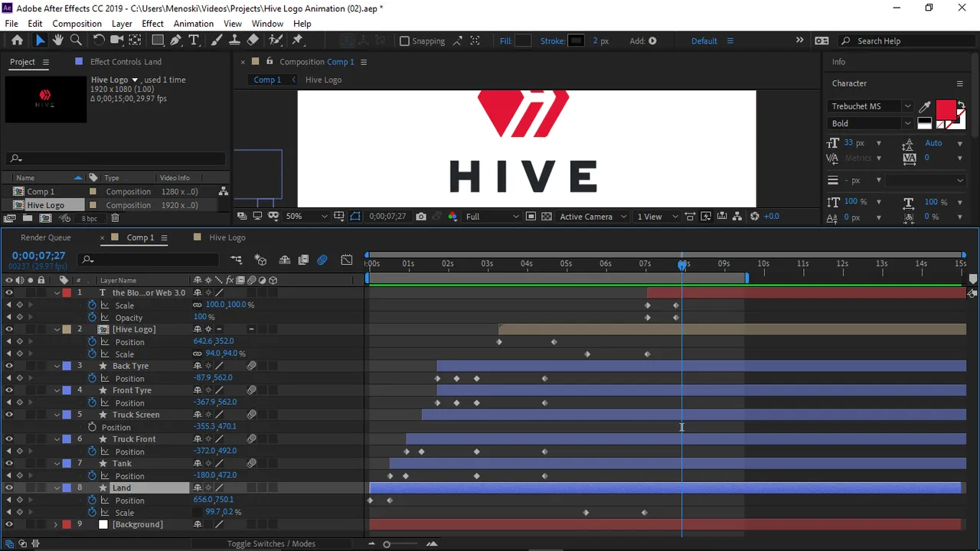Hide the Back Tyre layer eye icon
980x551 pixels.
[x=9, y=366]
